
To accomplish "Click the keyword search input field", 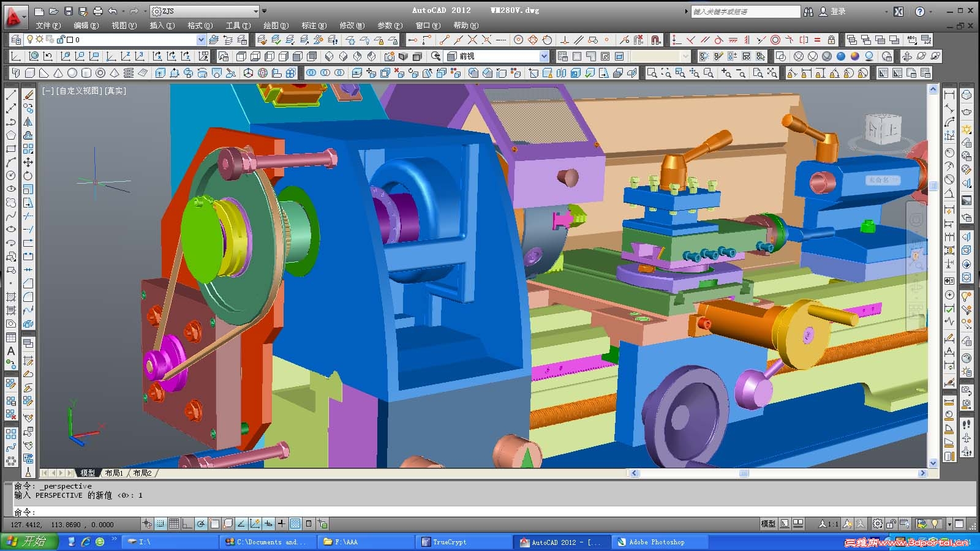I will [x=745, y=11].
